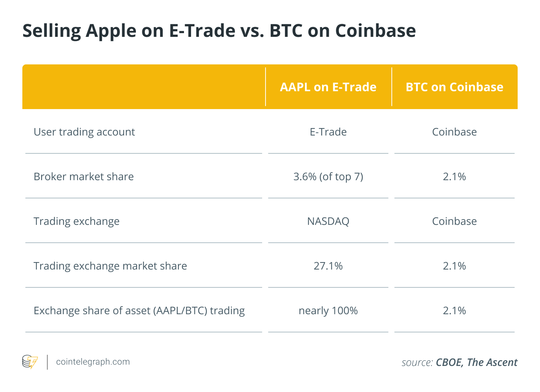Select 2.1% in Exchange share of asset row
Viewport: 540px width, 392px height.
coord(454,310)
